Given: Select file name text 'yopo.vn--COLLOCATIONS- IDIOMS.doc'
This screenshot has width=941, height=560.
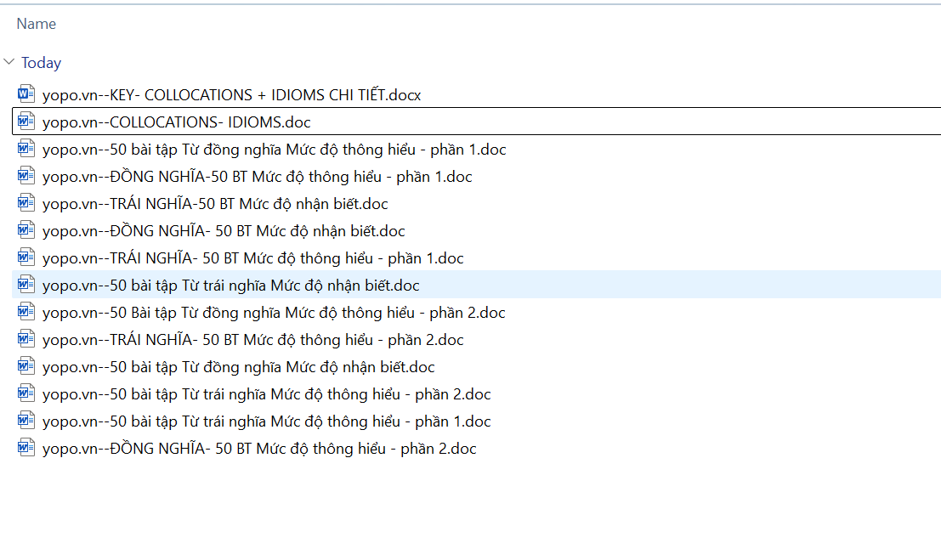Looking at the screenshot, I should click(176, 122).
